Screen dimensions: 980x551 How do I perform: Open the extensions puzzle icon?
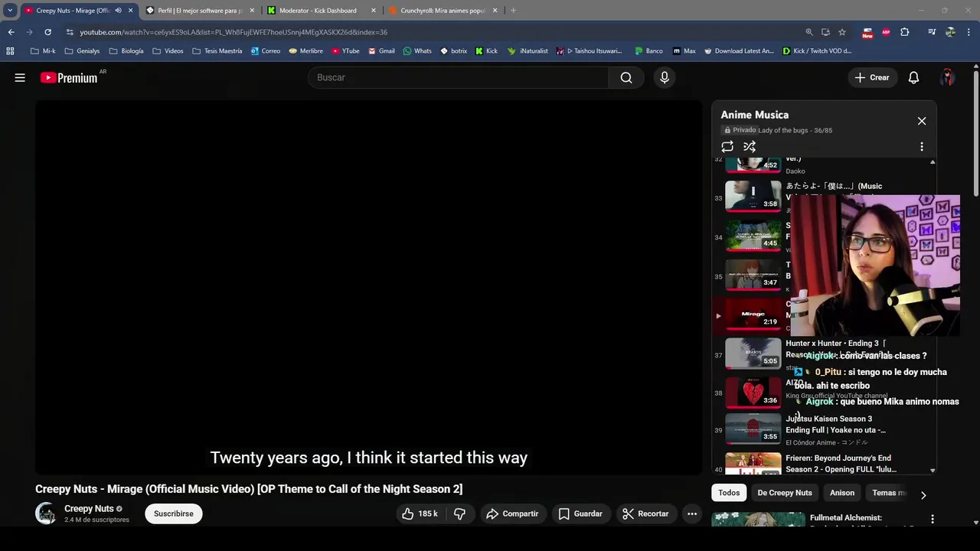click(905, 32)
